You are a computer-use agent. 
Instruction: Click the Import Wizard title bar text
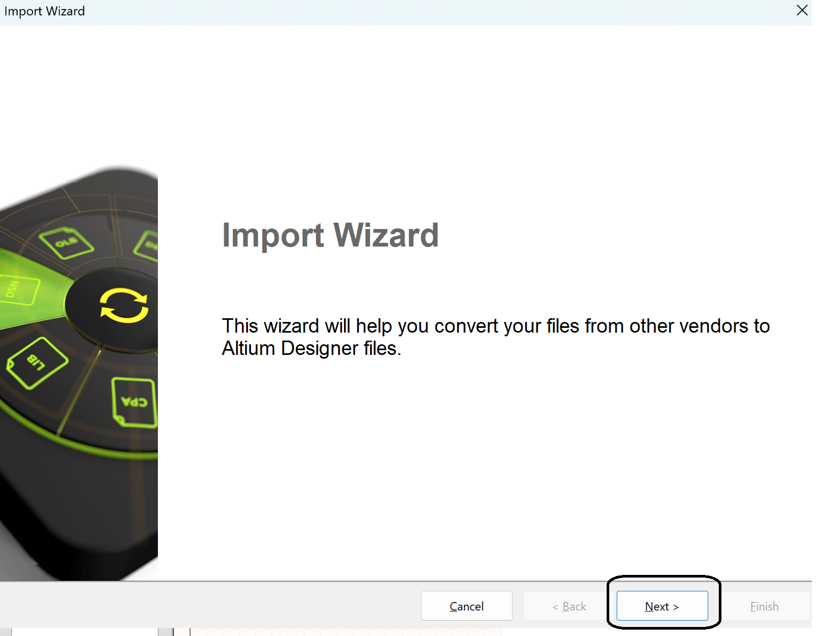click(45, 11)
